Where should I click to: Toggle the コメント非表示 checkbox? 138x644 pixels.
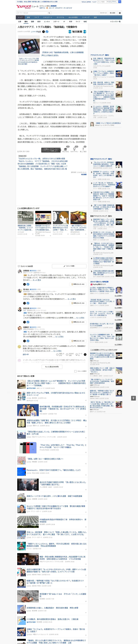(x=75, y=371)
